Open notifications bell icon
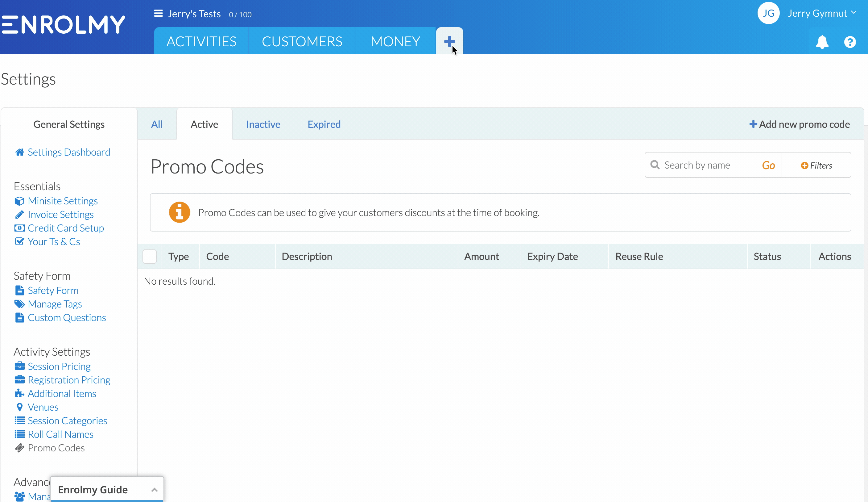868x502 pixels. [822, 42]
